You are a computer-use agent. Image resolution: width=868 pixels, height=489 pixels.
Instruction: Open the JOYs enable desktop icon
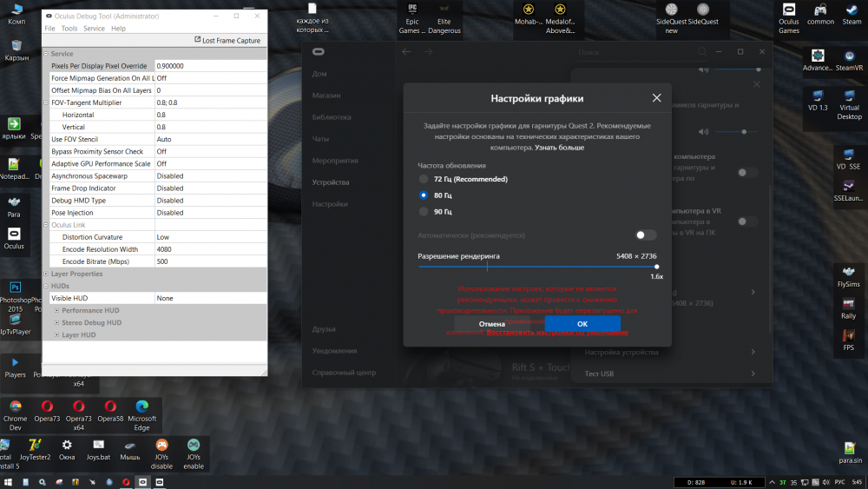pos(194,454)
